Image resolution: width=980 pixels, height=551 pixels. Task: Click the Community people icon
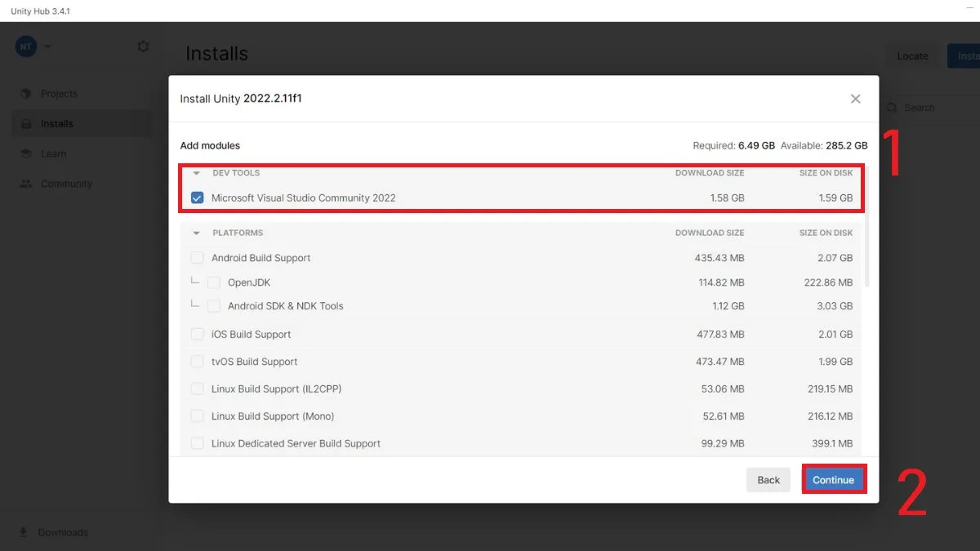pos(26,184)
